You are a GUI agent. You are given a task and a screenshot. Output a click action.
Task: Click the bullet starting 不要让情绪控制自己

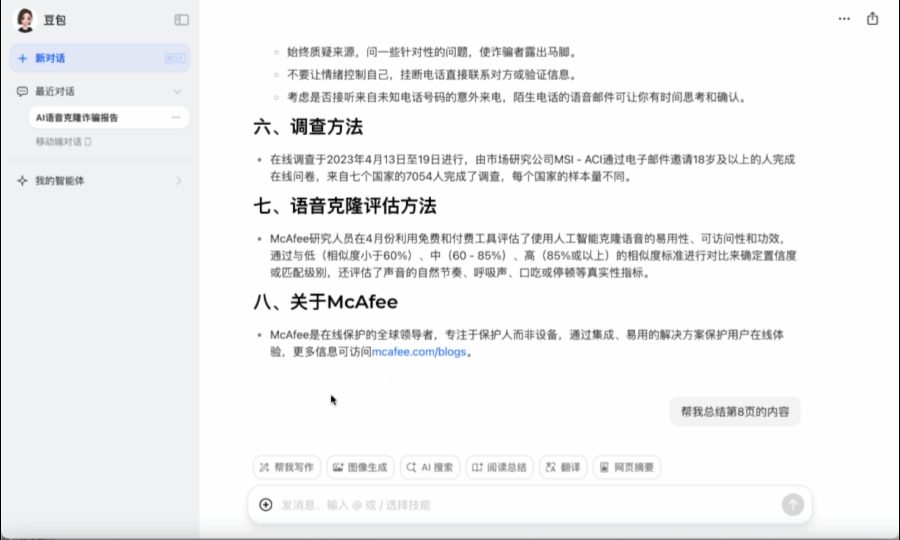432,75
